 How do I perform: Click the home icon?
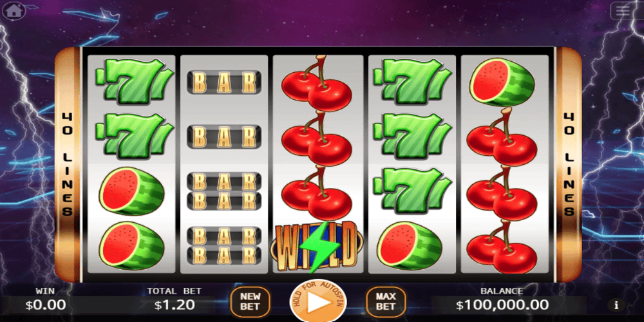[x=14, y=11]
